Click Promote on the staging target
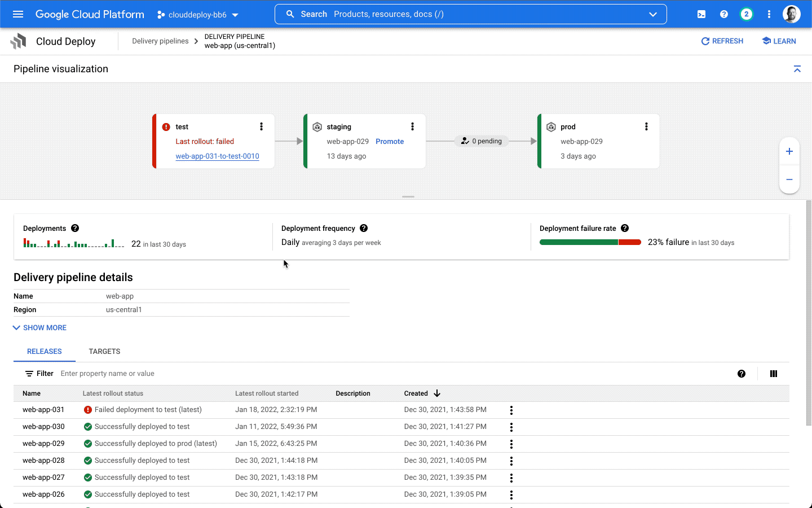Image resolution: width=812 pixels, height=508 pixels. pyautogui.click(x=390, y=142)
